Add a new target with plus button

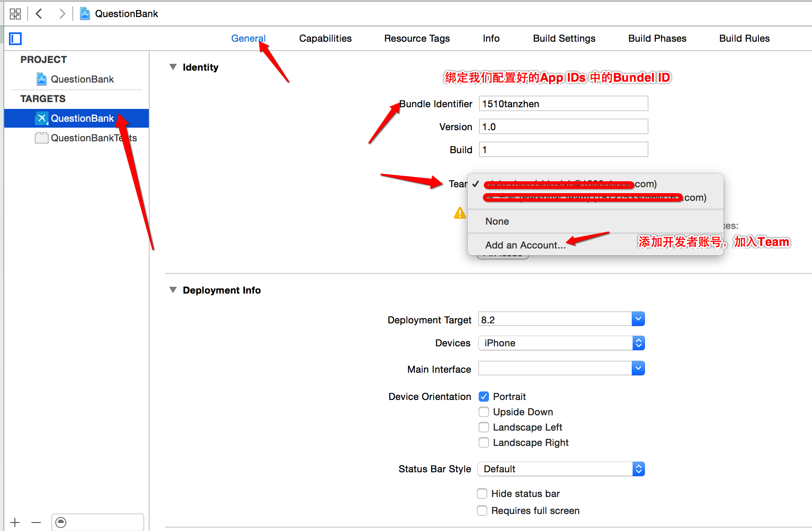(15, 522)
